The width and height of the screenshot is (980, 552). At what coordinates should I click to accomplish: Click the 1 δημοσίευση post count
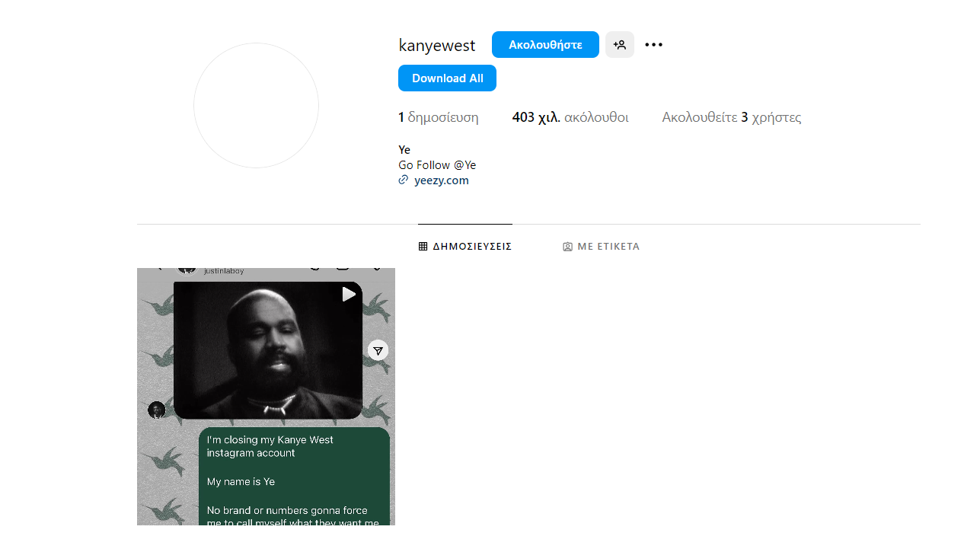tap(438, 117)
